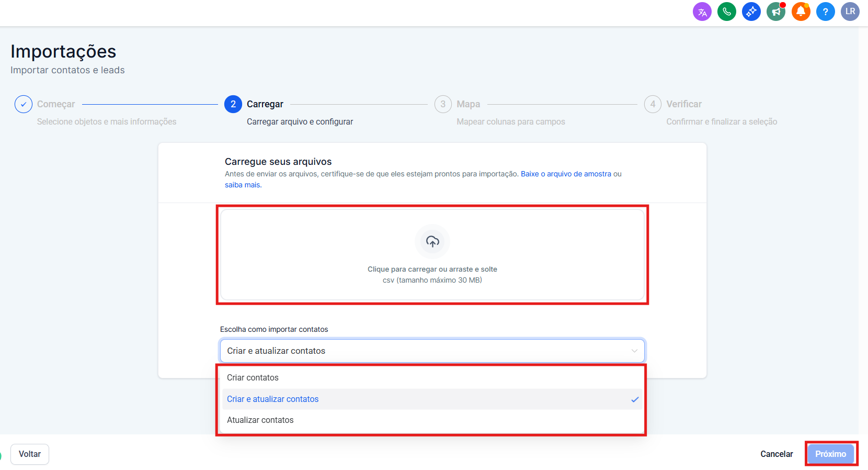Select the 'Criar contatos' option
868x470 pixels.
pyautogui.click(x=253, y=378)
